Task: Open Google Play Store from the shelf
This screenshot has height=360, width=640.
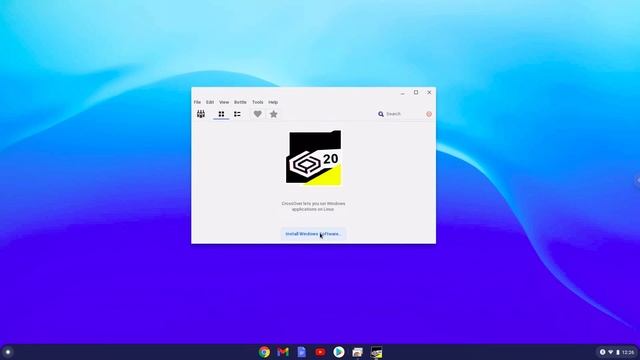Action: pos(339,352)
